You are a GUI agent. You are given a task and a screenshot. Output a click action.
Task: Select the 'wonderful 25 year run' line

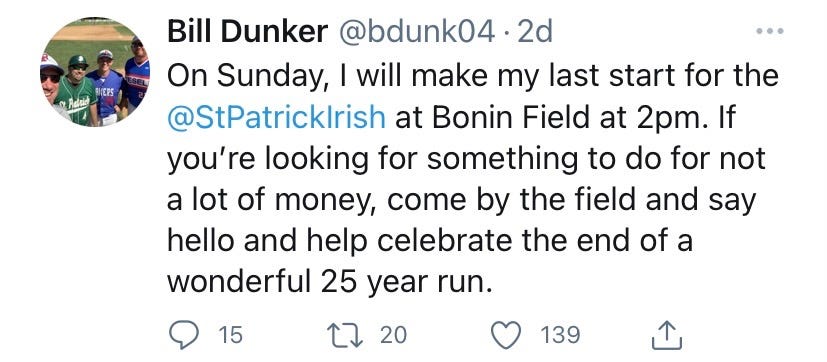(x=326, y=283)
